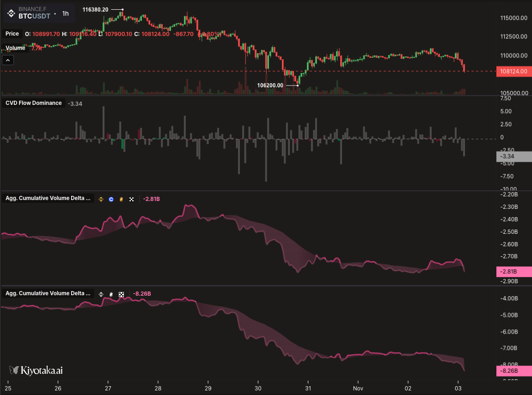
Task: Click the pink -2.81B axis value tag
Action: pos(514,272)
